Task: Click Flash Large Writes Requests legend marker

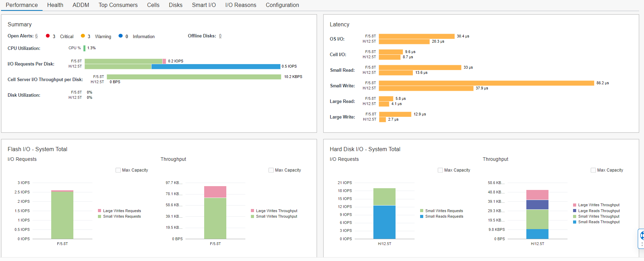Action: coord(100,211)
